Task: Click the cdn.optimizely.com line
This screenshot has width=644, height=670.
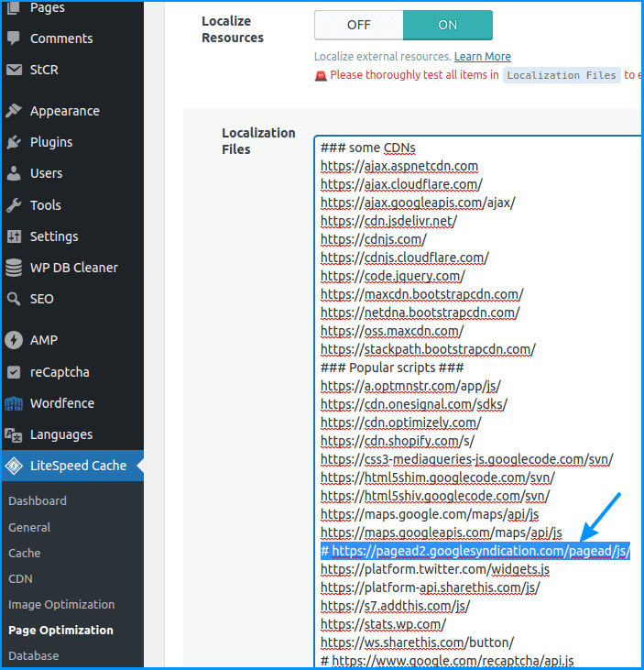Action: pos(401,423)
